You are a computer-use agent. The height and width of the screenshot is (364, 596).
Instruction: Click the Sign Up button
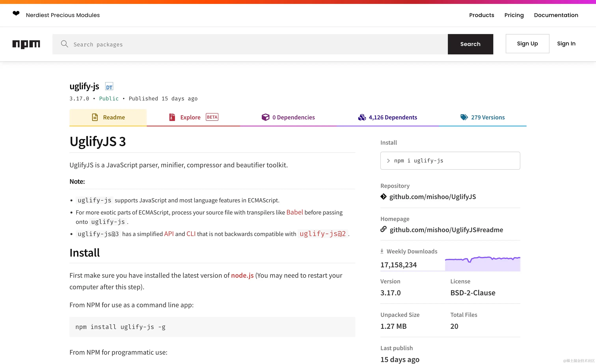click(x=527, y=44)
